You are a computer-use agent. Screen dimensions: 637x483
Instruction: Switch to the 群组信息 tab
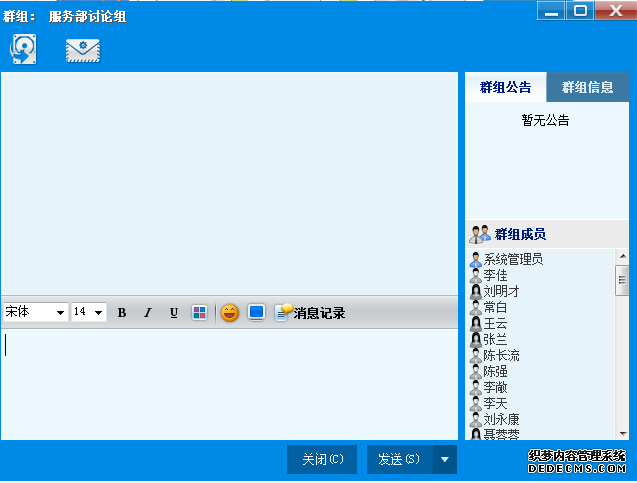tap(587, 87)
